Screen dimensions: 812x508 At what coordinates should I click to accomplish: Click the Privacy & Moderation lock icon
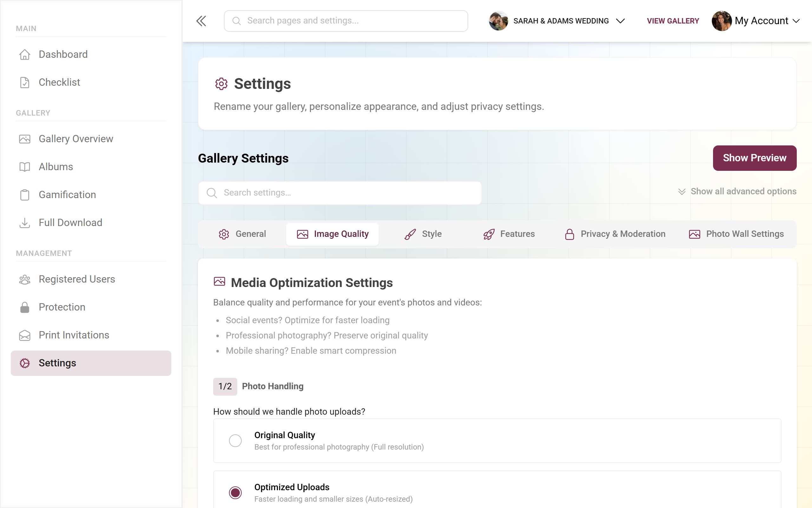pos(569,234)
